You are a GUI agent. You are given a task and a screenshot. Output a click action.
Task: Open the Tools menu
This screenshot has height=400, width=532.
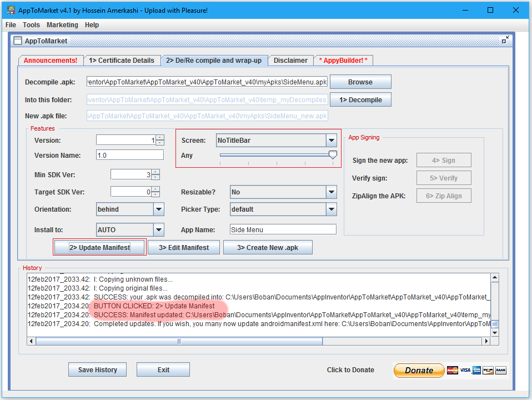[31, 25]
